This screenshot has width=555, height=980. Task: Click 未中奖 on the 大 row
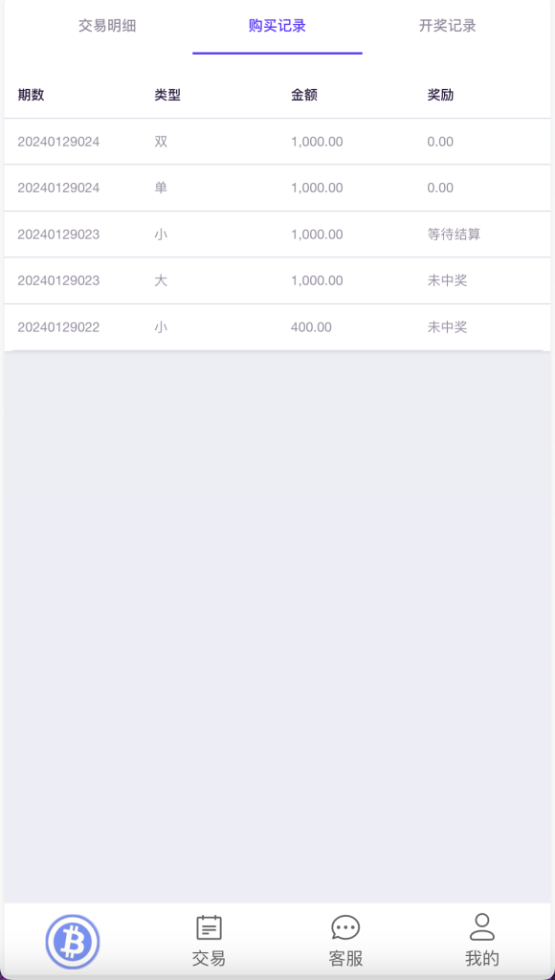tap(445, 280)
